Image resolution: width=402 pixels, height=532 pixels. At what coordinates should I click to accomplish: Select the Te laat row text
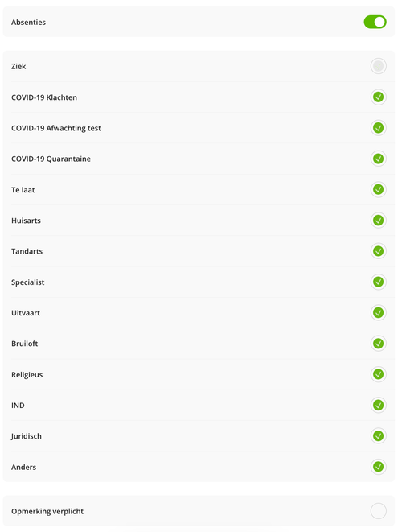(23, 190)
